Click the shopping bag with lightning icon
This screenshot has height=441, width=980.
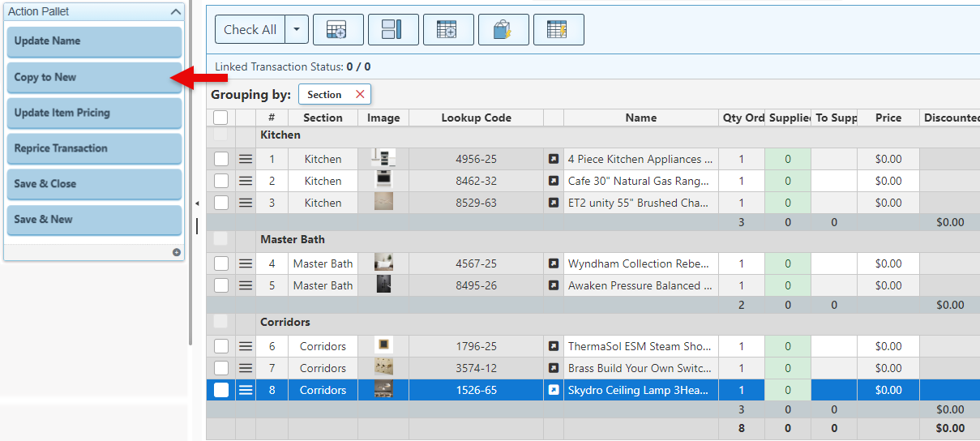pos(503,30)
